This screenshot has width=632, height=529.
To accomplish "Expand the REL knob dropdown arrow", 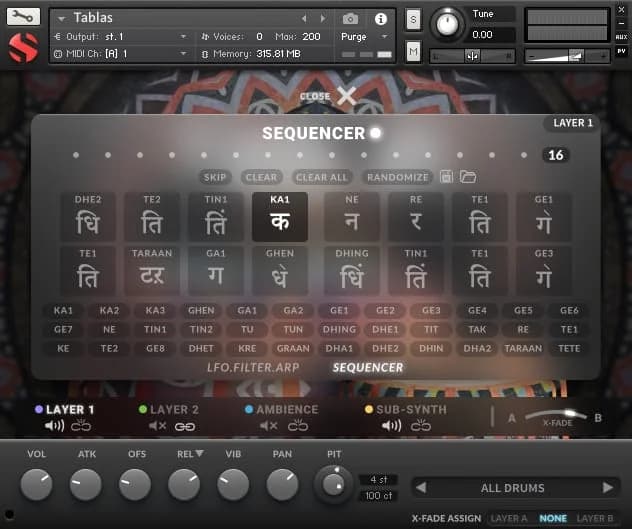I will (x=198, y=454).
